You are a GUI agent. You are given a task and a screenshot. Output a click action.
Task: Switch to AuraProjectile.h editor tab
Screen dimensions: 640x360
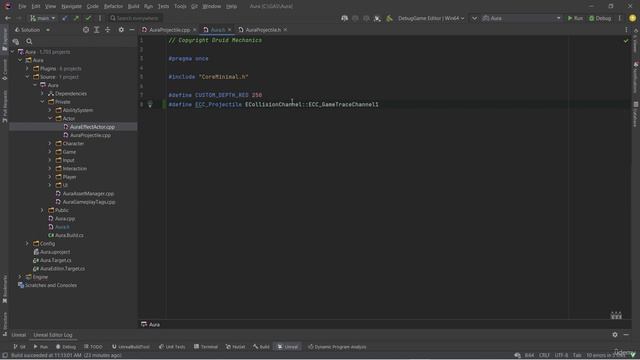pyautogui.click(x=263, y=30)
